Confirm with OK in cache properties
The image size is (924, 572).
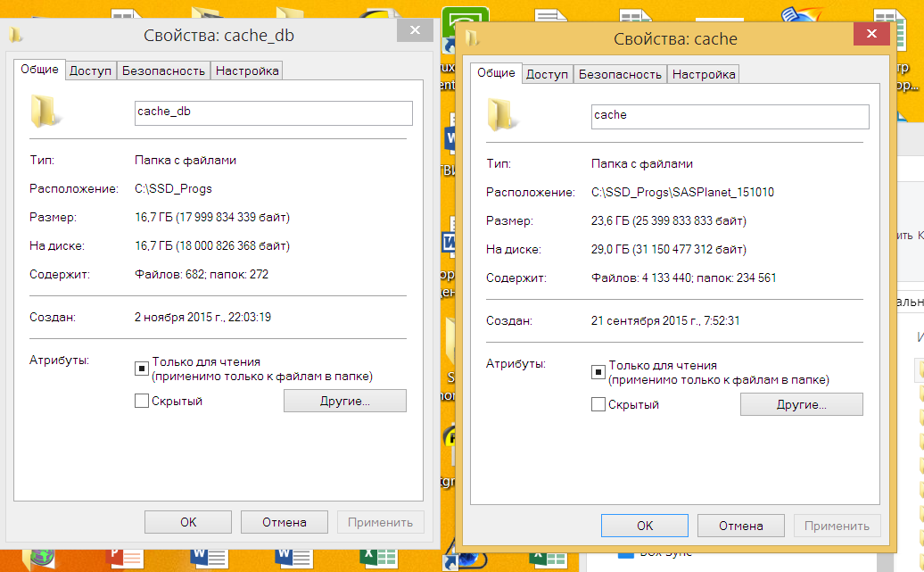coord(645,526)
